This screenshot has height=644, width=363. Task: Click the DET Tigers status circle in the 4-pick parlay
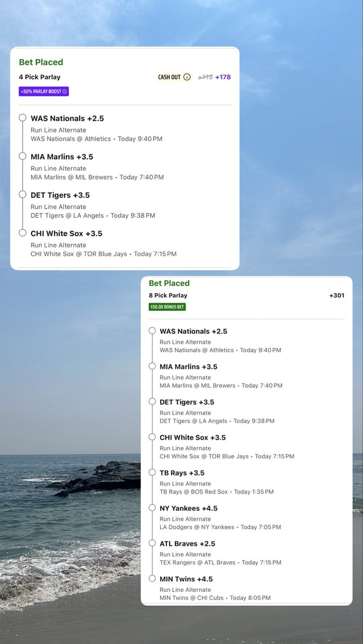[23, 194]
